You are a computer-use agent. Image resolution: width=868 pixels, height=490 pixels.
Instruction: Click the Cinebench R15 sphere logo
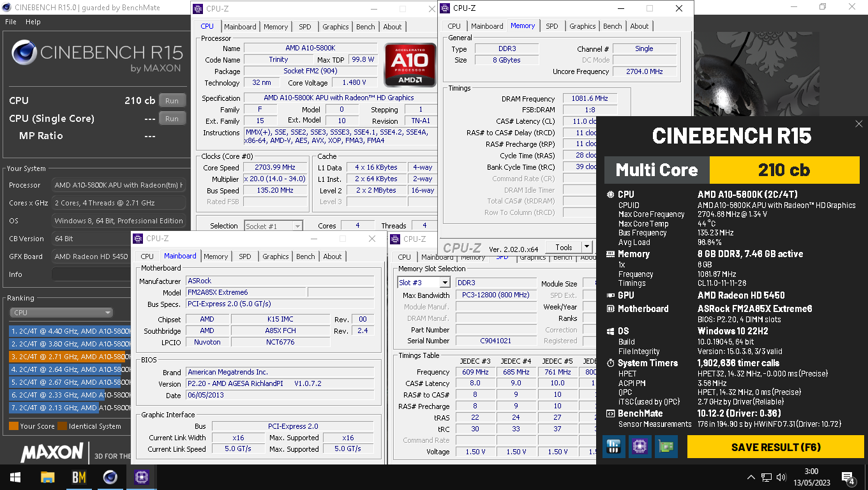pyautogui.click(x=24, y=53)
